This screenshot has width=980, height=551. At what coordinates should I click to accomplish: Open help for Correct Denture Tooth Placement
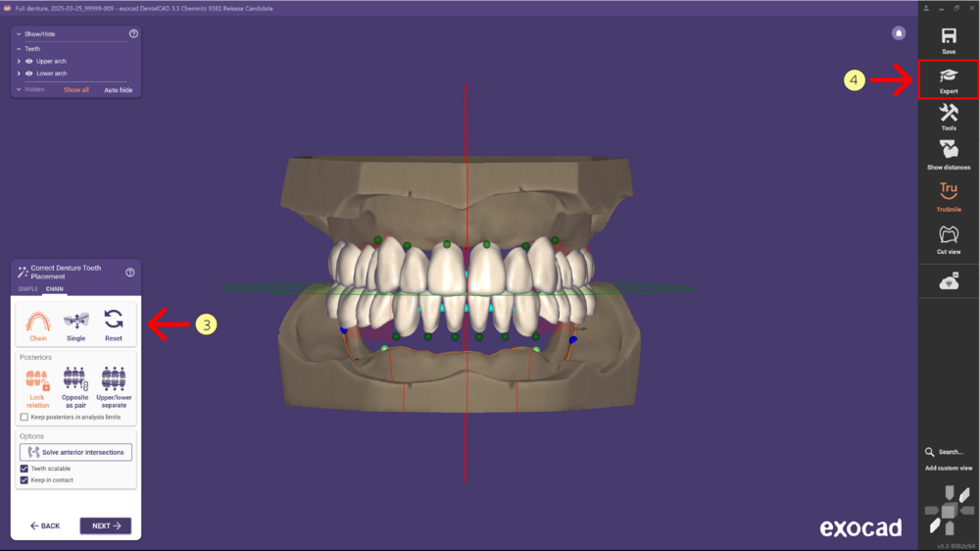tap(130, 272)
